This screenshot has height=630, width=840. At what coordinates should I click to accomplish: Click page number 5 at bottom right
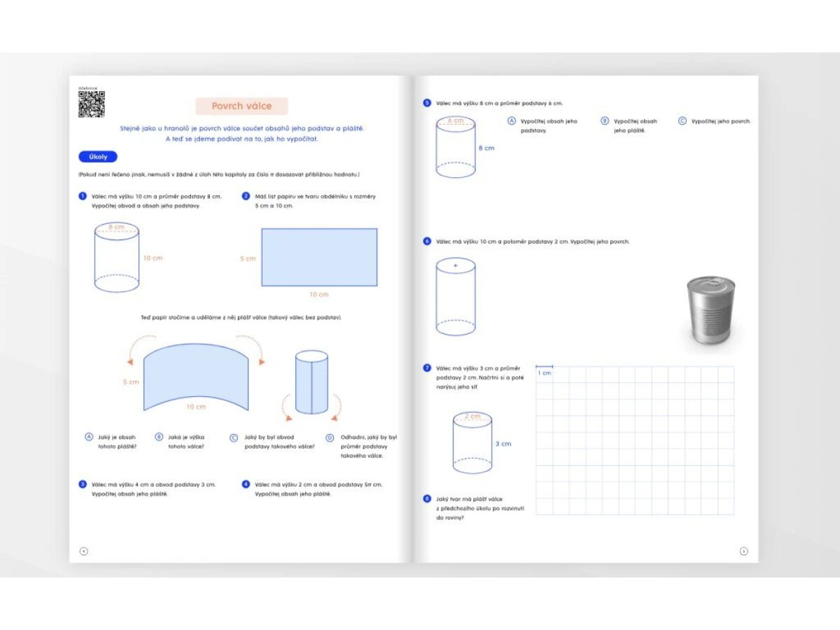[x=743, y=552]
